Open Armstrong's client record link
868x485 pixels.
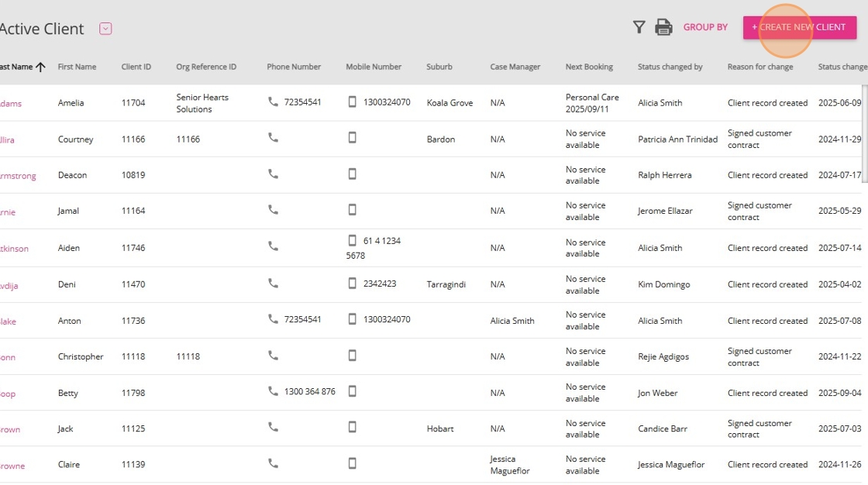click(x=17, y=176)
